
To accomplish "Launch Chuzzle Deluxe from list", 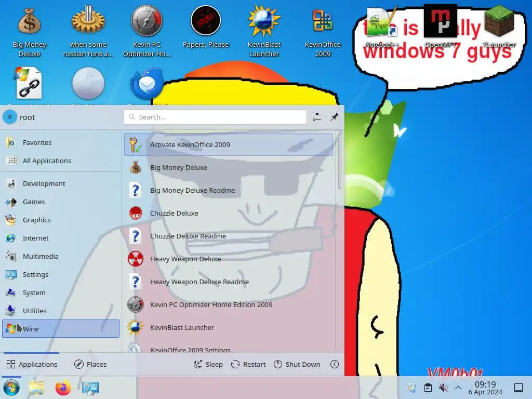I will coord(229,214).
